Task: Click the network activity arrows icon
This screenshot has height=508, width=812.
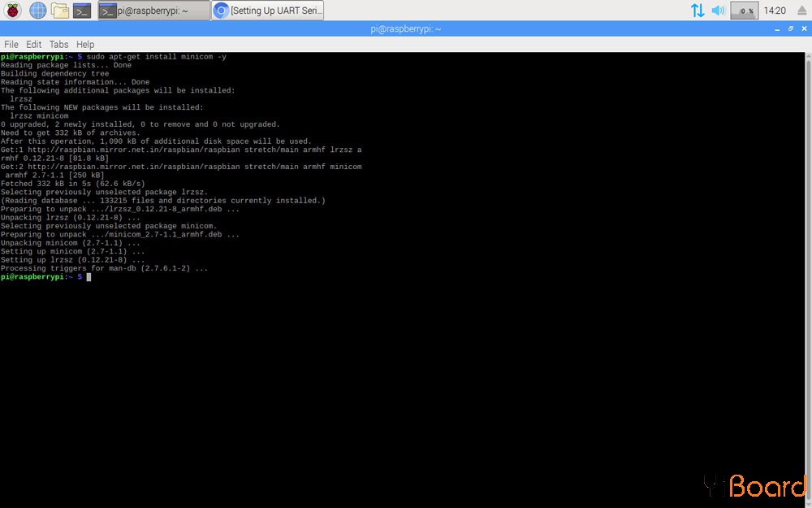Action: [698, 11]
